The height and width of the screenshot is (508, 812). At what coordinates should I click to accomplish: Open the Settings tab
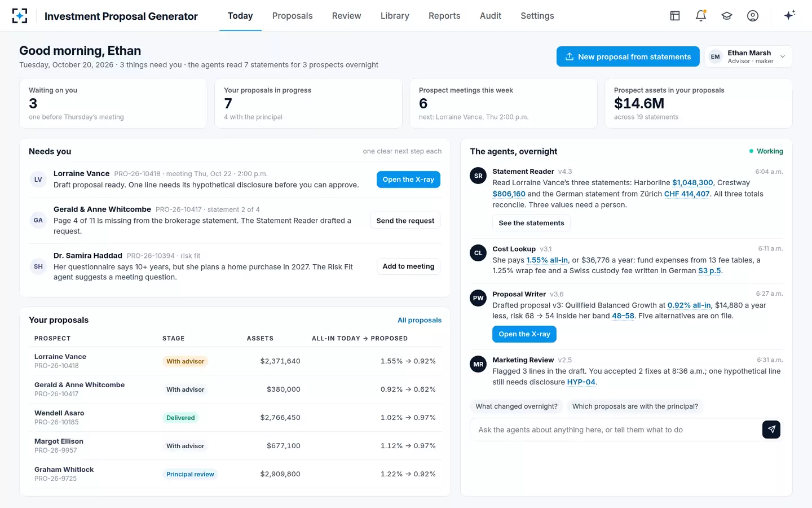pos(537,16)
